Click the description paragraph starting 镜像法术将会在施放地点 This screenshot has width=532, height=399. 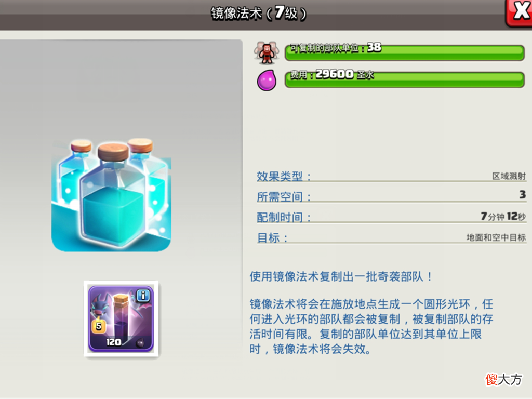371,326
